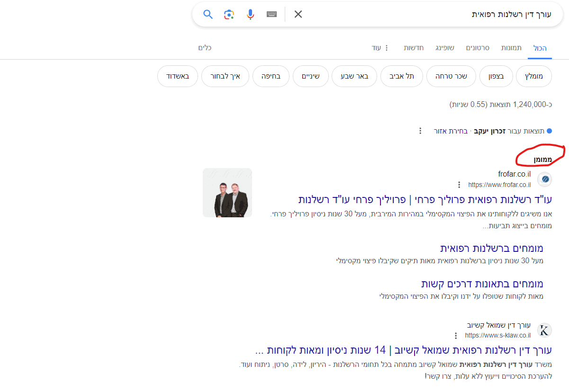Click into the search text field

click(429, 14)
